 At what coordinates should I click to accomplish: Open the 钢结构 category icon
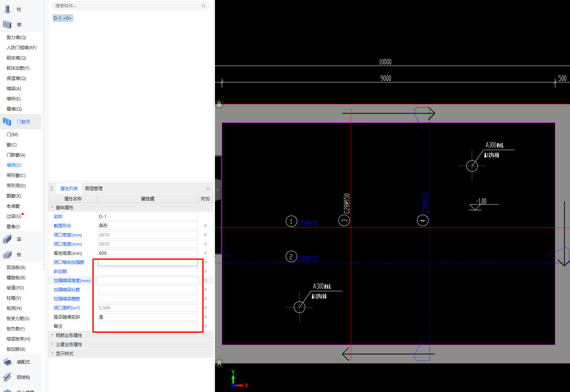[x=7, y=377]
